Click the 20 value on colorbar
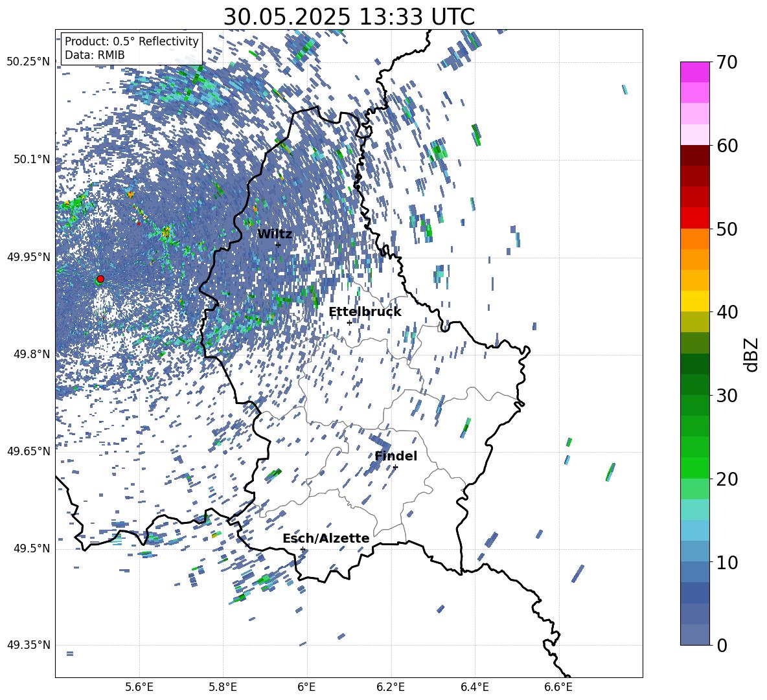Viewport: 767px width, 700px height. click(727, 479)
